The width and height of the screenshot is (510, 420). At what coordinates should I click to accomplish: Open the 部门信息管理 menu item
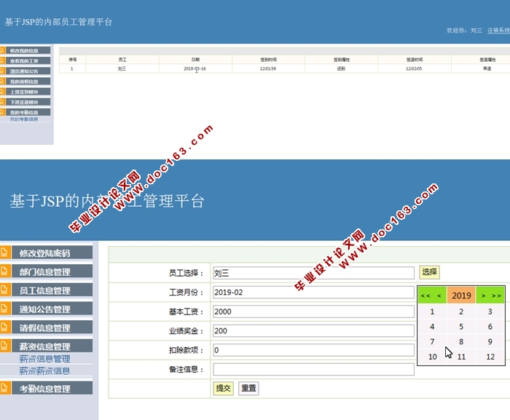(52, 272)
